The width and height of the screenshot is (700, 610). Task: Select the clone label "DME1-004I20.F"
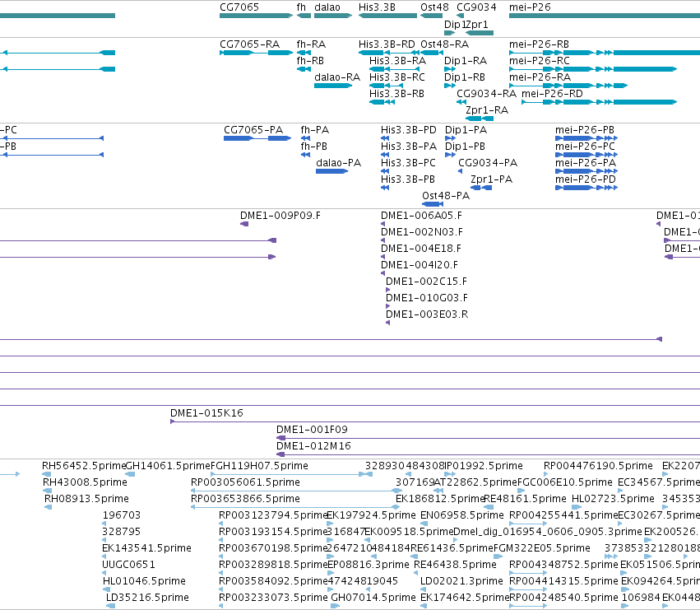pyautogui.click(x=420, y=265)
